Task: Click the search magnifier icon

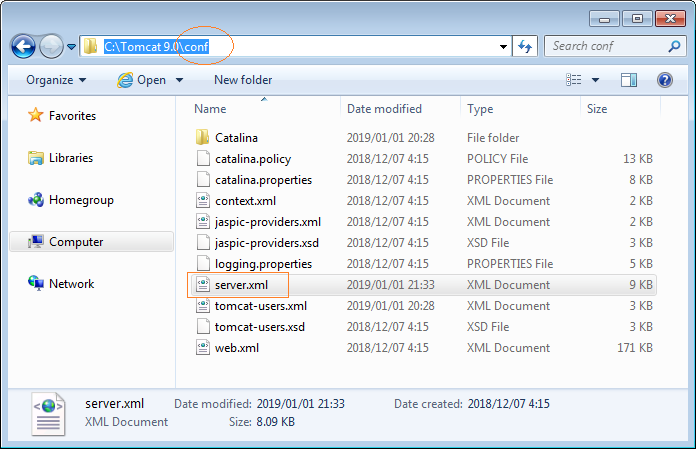Action: [x=674, y=46]
